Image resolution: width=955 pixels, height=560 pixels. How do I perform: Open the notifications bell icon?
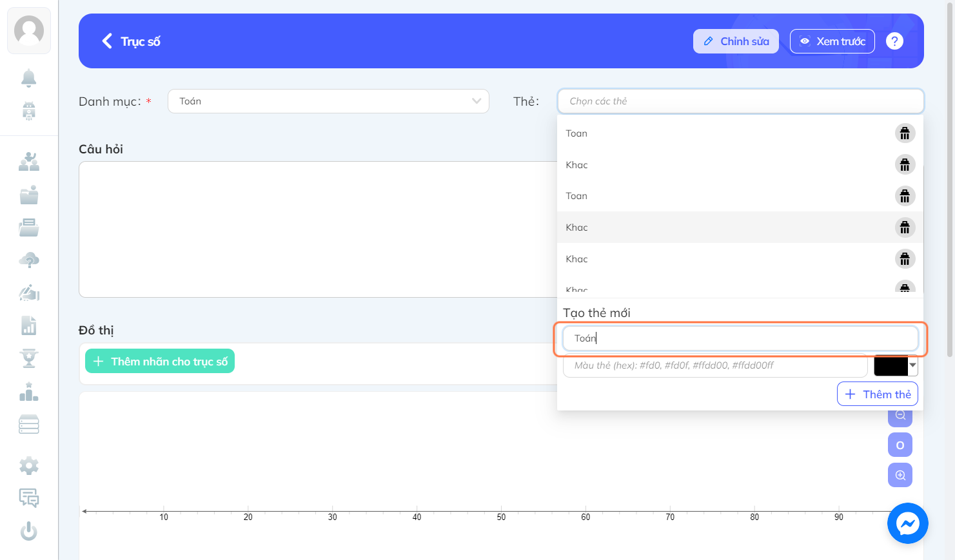pyautogui.click(x=28, y=78)
